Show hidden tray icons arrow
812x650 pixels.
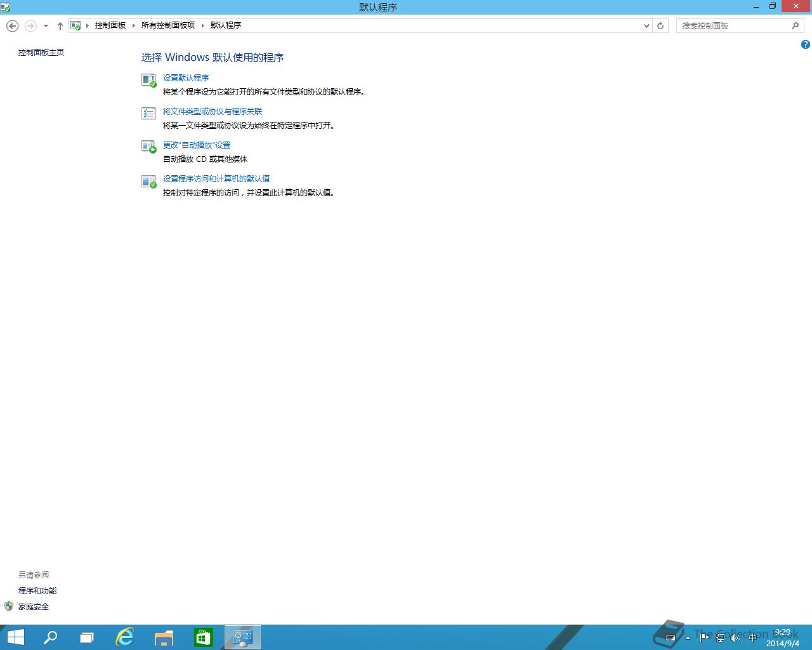(688, 638)
